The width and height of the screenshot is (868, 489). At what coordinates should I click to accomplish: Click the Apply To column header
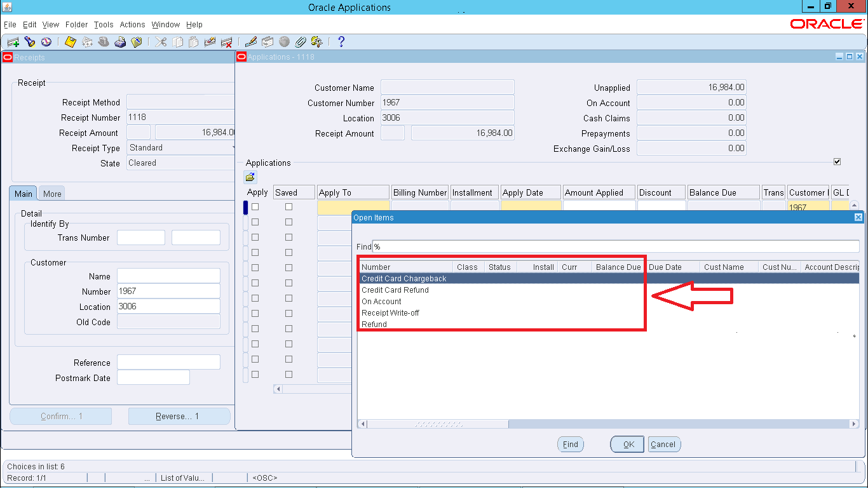353,192
